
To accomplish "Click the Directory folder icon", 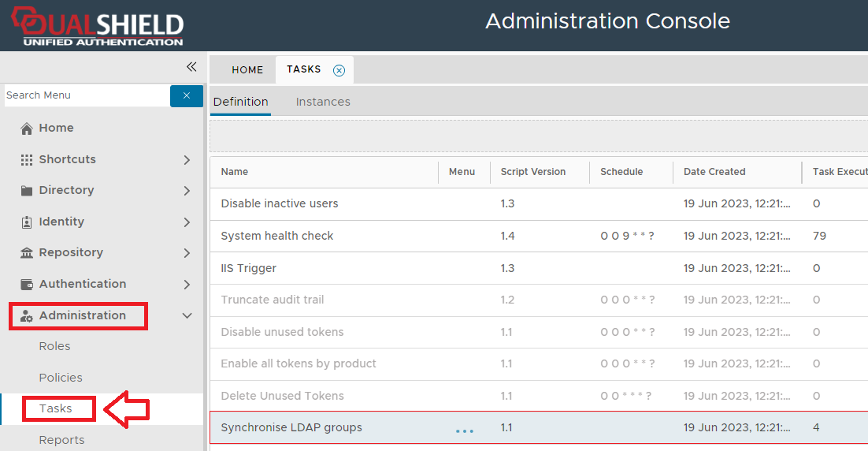I will point(27,191).
